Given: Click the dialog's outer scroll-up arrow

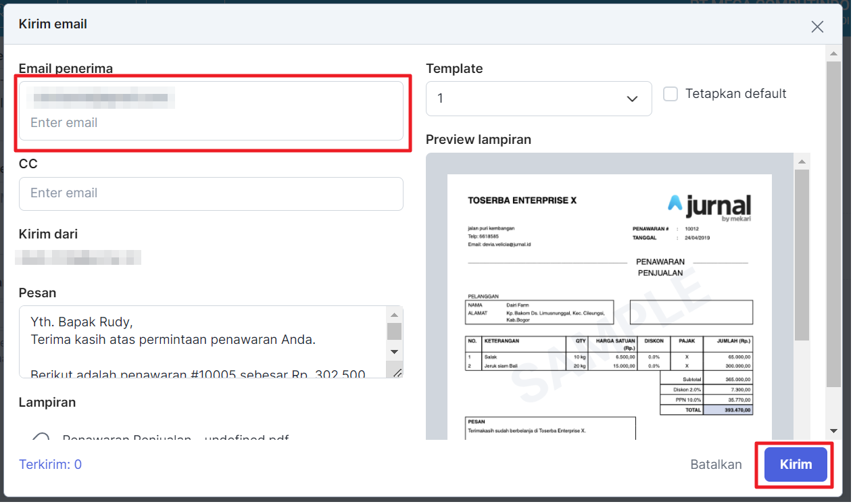Looking at the screenshot, I should tap(833, 53).
